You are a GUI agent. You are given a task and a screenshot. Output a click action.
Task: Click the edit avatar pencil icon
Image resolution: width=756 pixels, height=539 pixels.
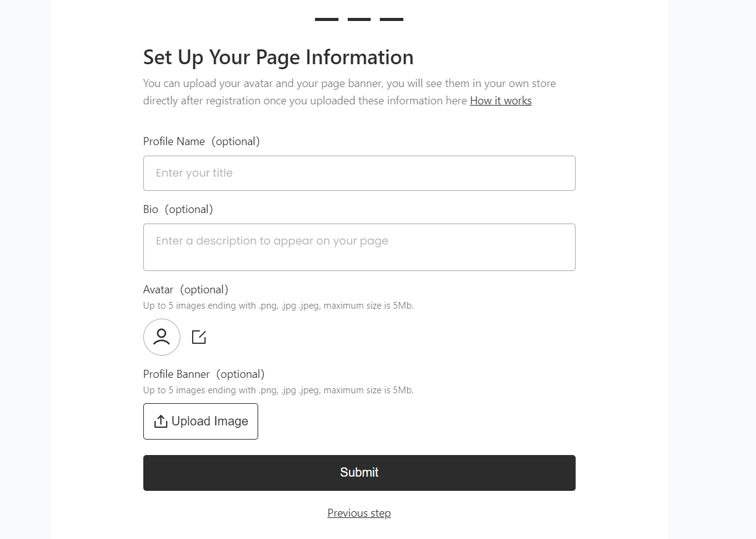199,337
